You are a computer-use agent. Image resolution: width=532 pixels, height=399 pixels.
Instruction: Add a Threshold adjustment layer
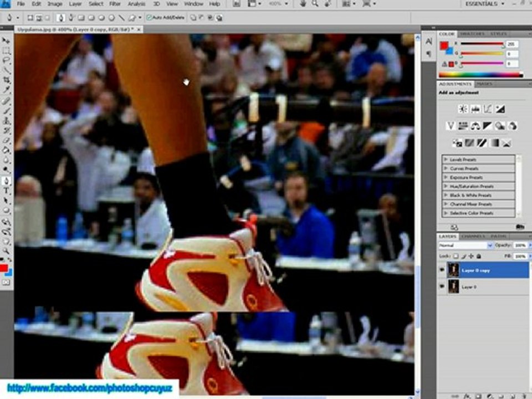point(482,143)
